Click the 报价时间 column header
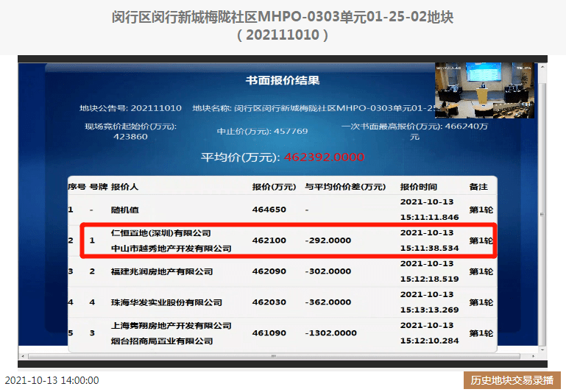 [418, 187]
